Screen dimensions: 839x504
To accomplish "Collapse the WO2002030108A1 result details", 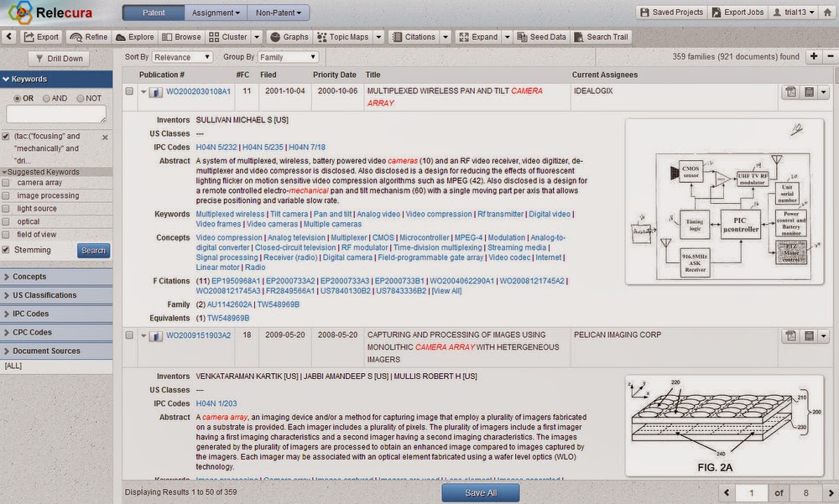I will pos(143,91).
